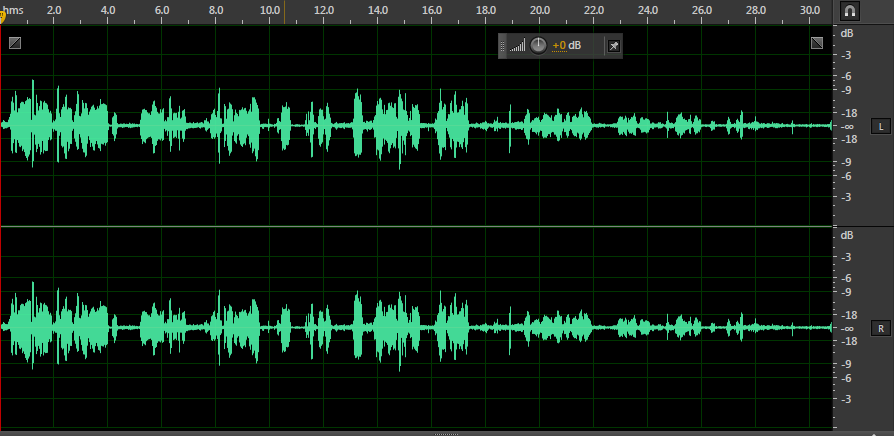Pin the volume HUD with pushpin icon
The width and height of the screenshot is (894, 436).
coord(613,46)
